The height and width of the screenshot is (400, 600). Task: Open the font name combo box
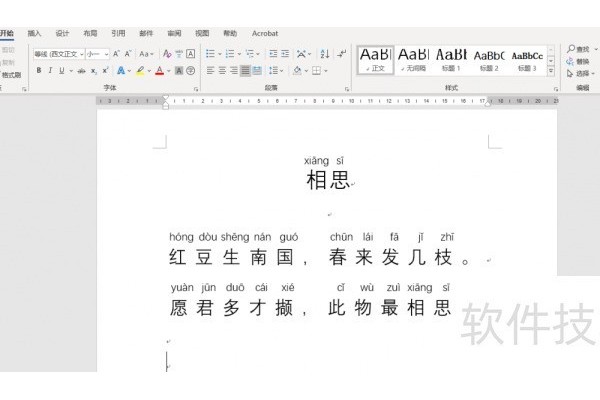pos(59,54)
